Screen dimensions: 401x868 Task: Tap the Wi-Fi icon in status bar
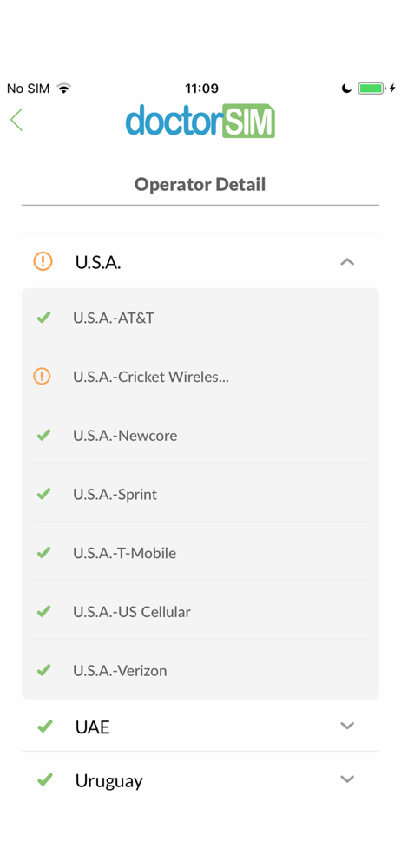click(x=63, y=88)
